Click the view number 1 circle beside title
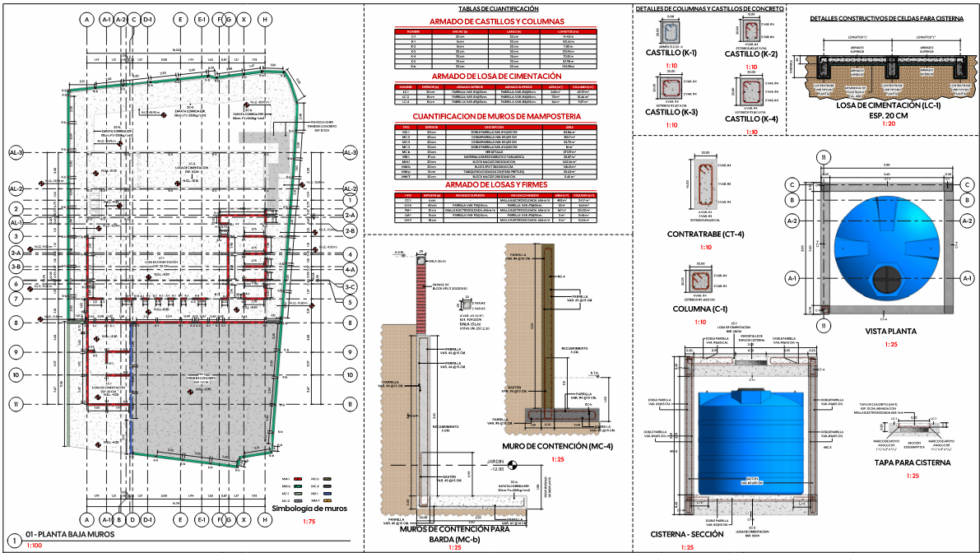Screen dimensions: 980x553 [13, 541]
